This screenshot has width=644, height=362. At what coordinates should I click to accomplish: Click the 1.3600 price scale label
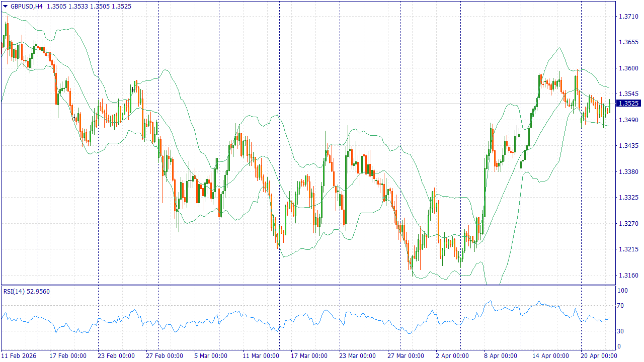point(628,68)
